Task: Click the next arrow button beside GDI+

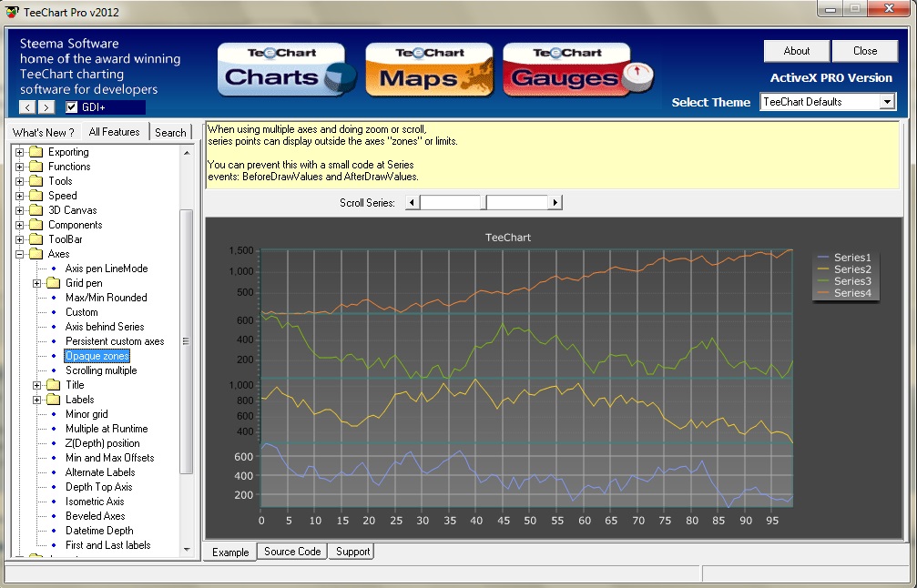Action: [46, 107]
